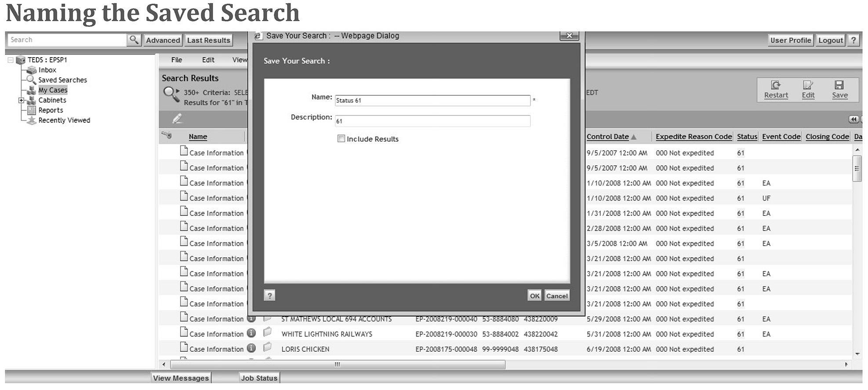
Task: Click the folder icon for WHITE LIGHTNING RAILWAYS
Action: pyautogui.click(x=267, y=333)
